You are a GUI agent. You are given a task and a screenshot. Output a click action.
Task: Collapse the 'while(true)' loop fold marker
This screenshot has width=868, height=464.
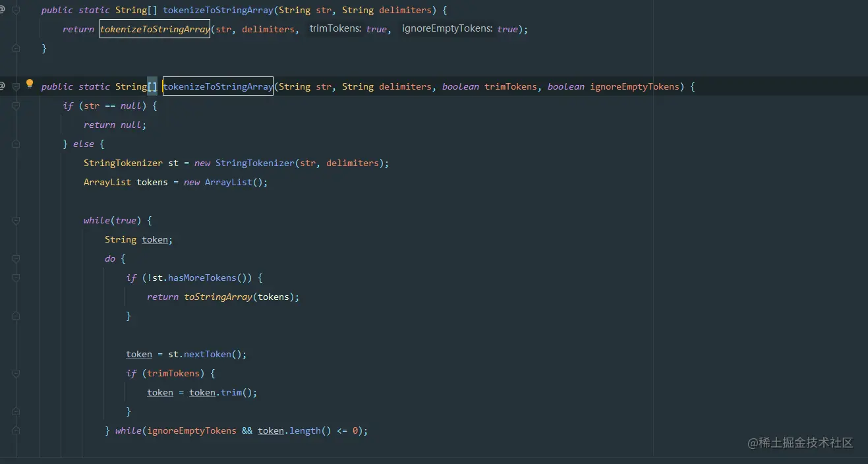tap(16, 220)
